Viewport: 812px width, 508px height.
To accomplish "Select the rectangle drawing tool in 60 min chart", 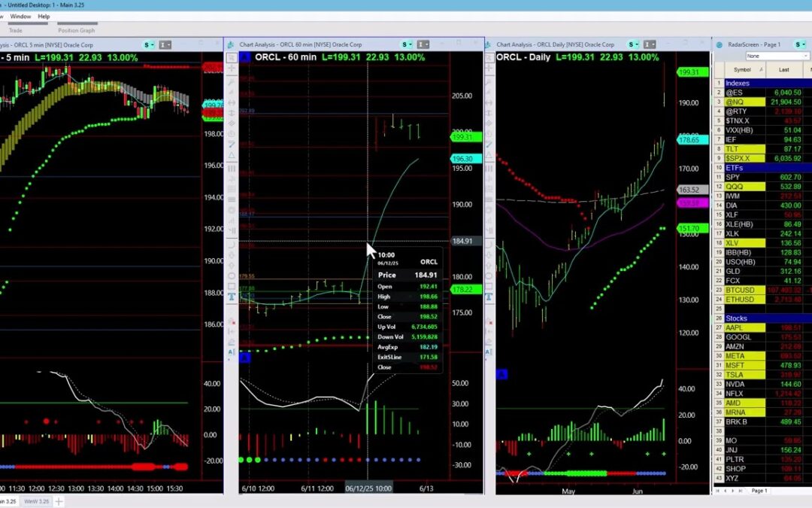I will (232, 286).
